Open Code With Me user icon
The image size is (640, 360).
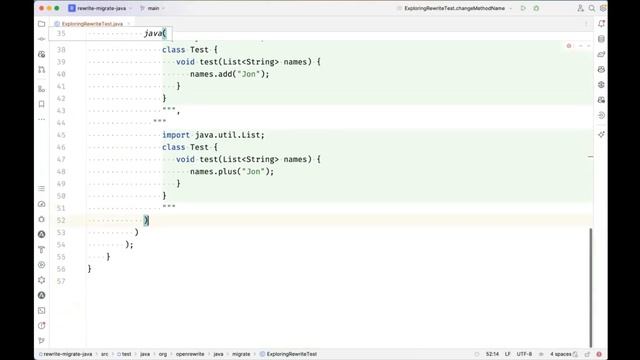580,8
